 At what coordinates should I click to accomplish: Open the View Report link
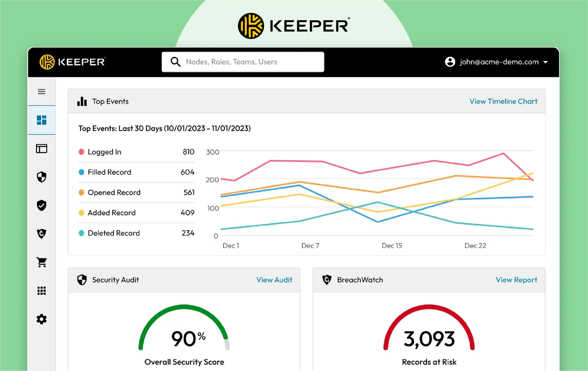(x=516, y=280)
